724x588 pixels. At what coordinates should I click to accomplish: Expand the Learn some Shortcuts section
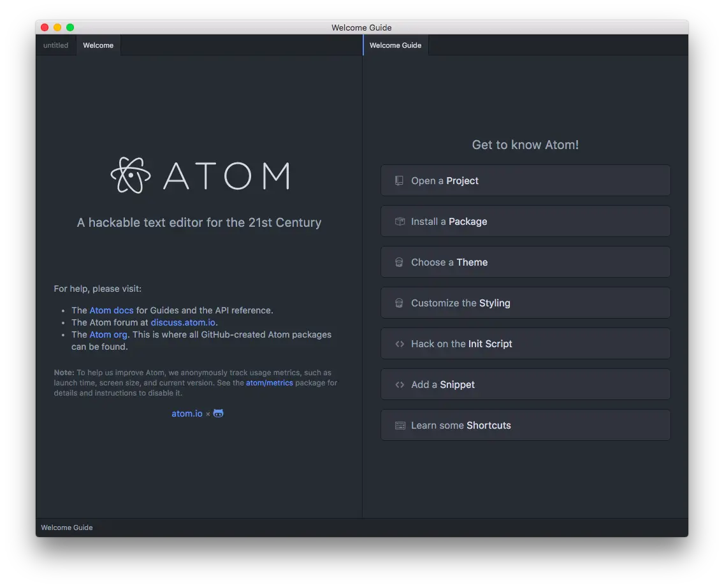pyautogui.click(x=525, y=425)
